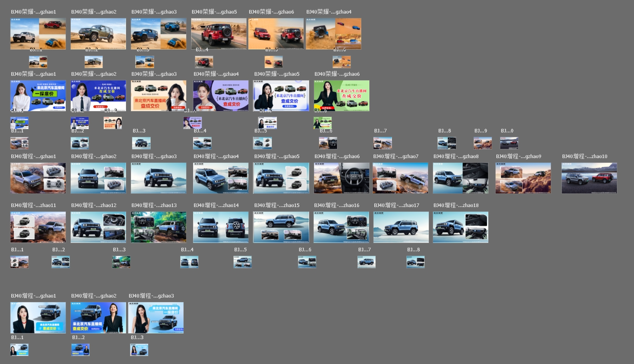Select the BJ40增程-...gzhao5 artboard image
This screenshot has height=364, width=634.
click(281, 178)
